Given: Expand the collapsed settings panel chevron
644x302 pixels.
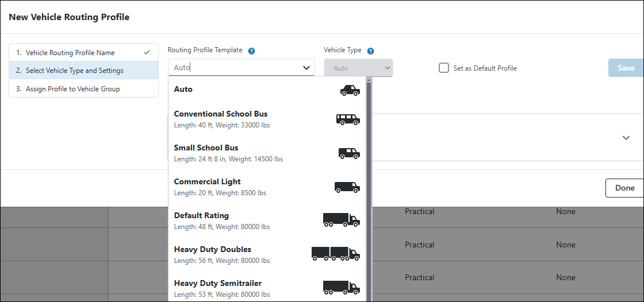Looking at the screenshot, I should click(626, 138).
